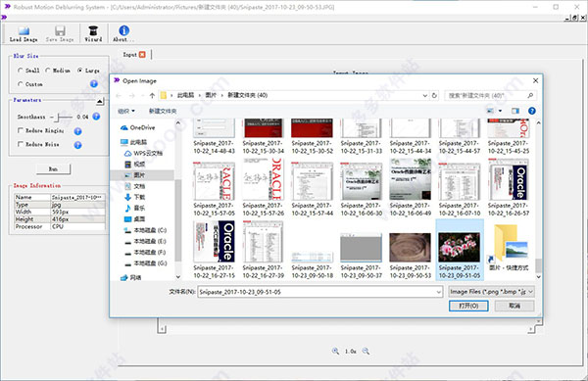Click the Run button
The height and width of the screenshot is (381, 588).
(53, 169)
